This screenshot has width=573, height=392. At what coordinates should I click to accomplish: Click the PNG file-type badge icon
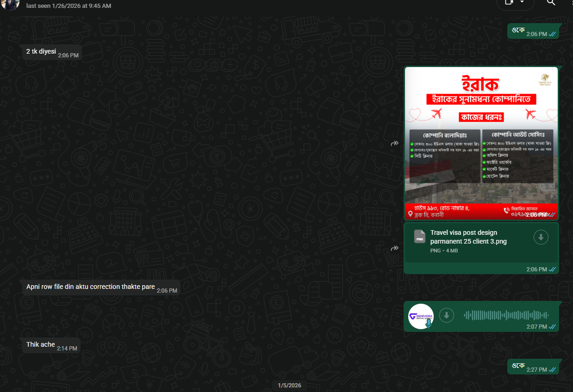[420, 237]
